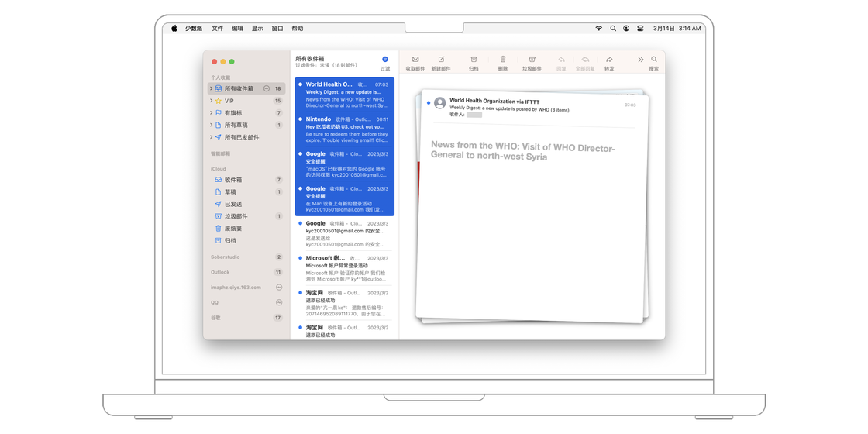
Task: Mark as junk using the 垃圾邮件 icon
Action: (x=532, y=60)
